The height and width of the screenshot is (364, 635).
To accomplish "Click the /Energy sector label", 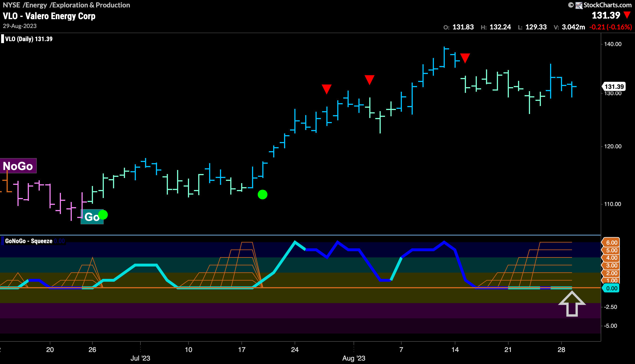I will tap(35, 5).
